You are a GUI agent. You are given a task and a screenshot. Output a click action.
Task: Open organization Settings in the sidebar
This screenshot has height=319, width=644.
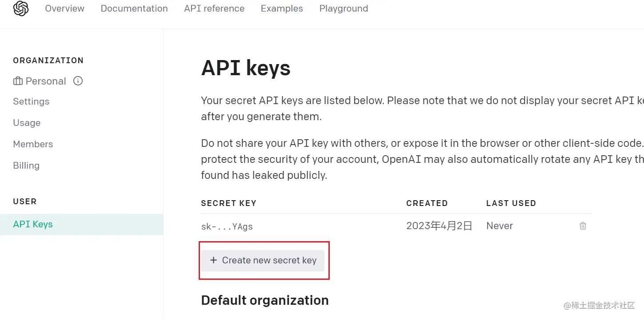[31, 101]
